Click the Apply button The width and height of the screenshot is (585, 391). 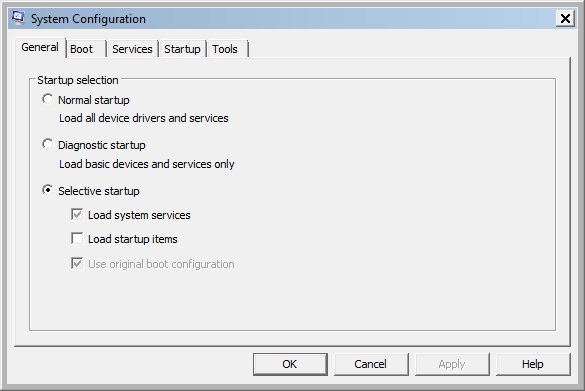tap(452, 364)
